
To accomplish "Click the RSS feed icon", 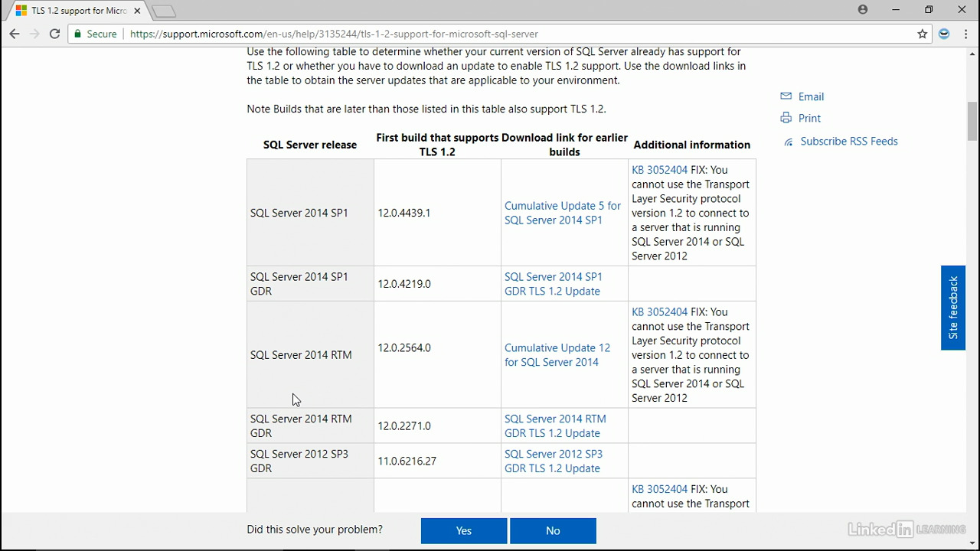I will 788,142.
